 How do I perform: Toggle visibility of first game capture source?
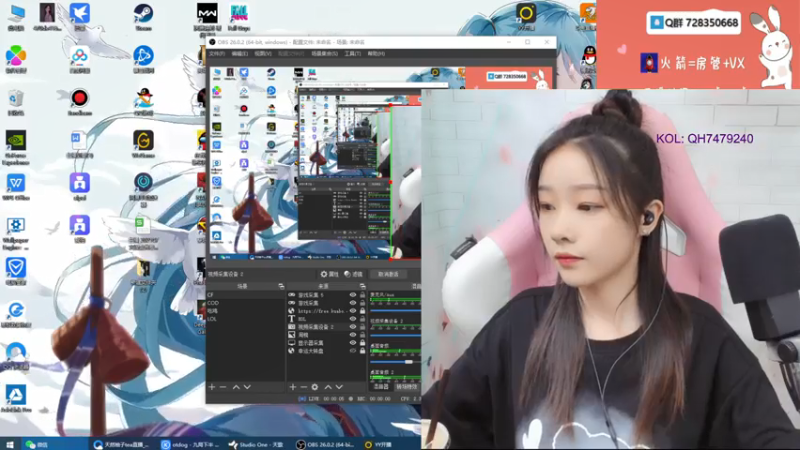coord(353,295)
